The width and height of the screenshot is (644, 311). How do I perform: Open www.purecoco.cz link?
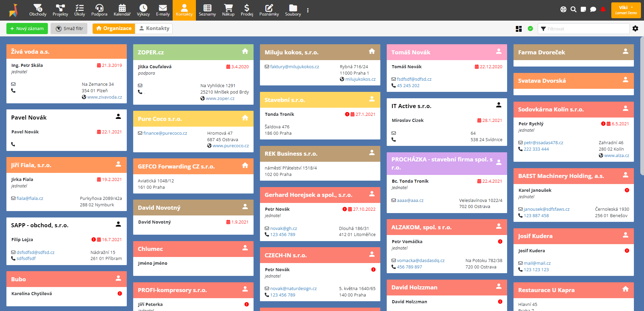[x=231, y=146]
